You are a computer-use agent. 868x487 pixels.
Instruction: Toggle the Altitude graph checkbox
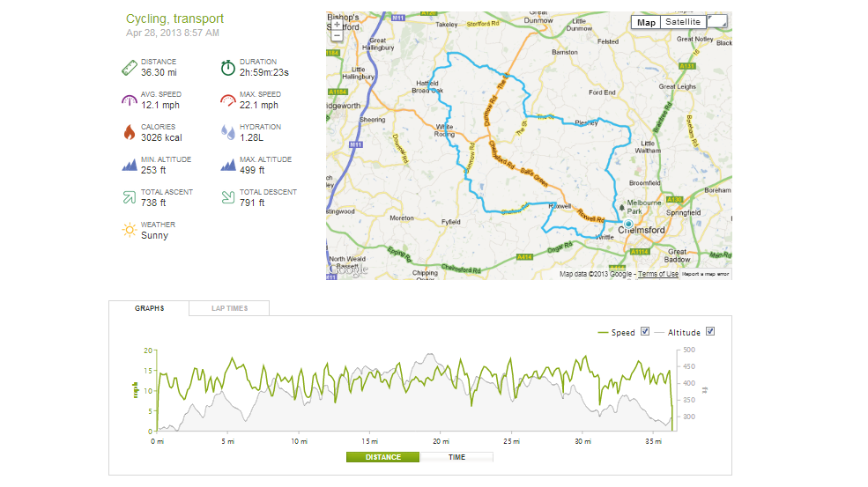point(710,332)
